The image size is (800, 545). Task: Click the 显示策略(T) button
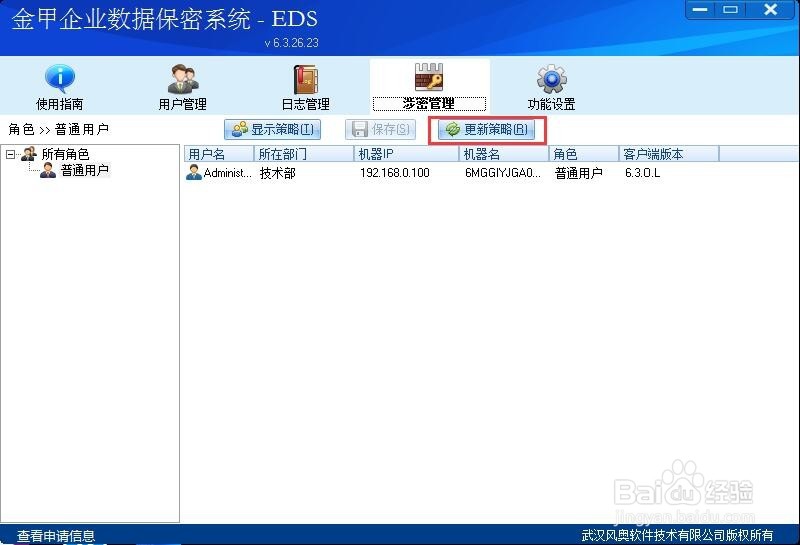[x=272, y=130]
